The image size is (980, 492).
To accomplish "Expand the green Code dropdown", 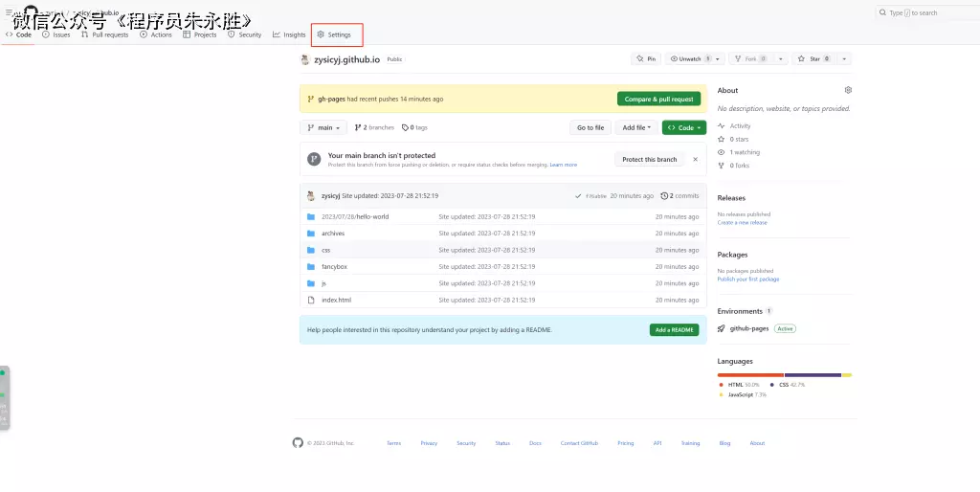I will (683, 127).
